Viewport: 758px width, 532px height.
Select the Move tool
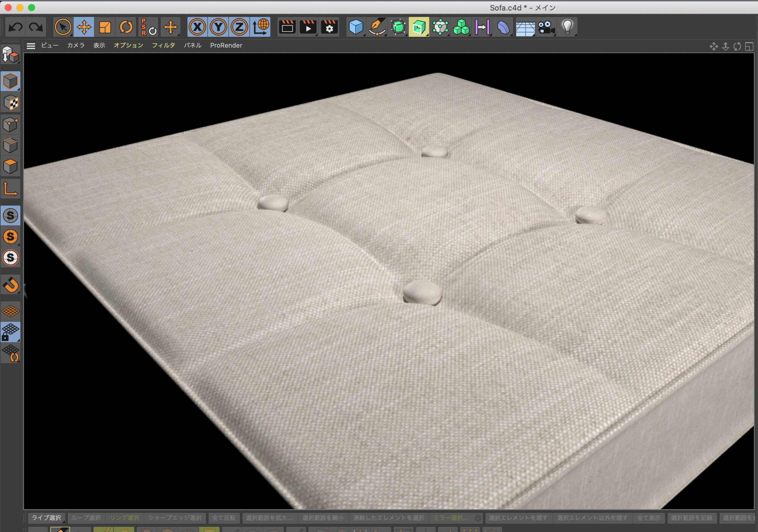84,27
